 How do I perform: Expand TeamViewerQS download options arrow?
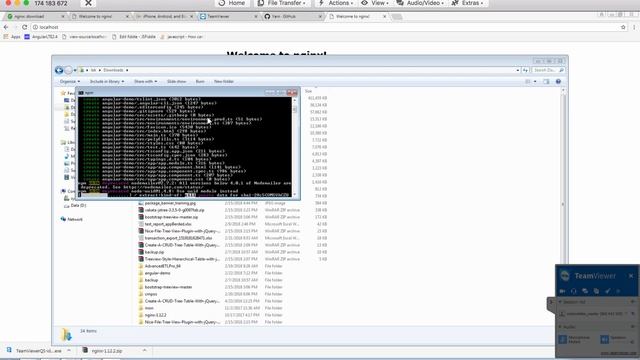pos(69,351)
